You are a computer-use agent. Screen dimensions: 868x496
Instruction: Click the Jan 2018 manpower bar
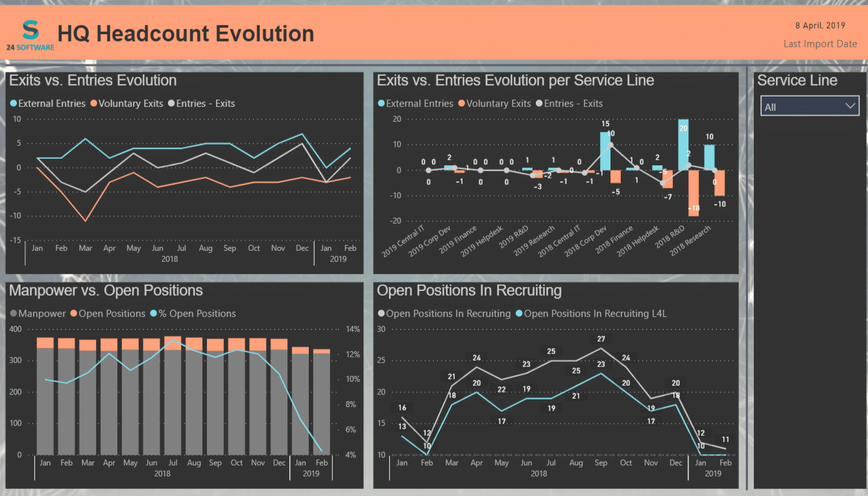point(45,401)
